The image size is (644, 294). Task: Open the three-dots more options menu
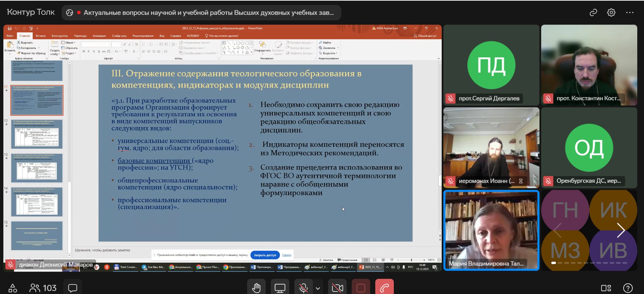pos(630,13)
